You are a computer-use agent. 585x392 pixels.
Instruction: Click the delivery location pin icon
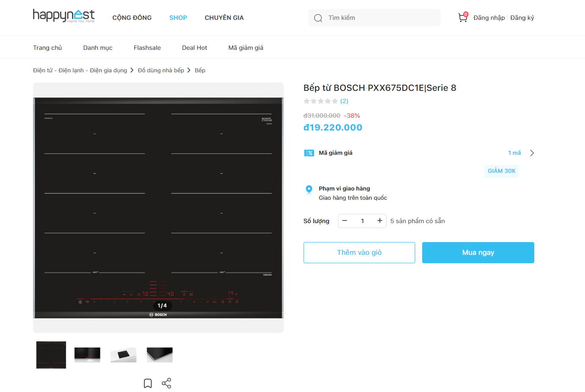309,190
